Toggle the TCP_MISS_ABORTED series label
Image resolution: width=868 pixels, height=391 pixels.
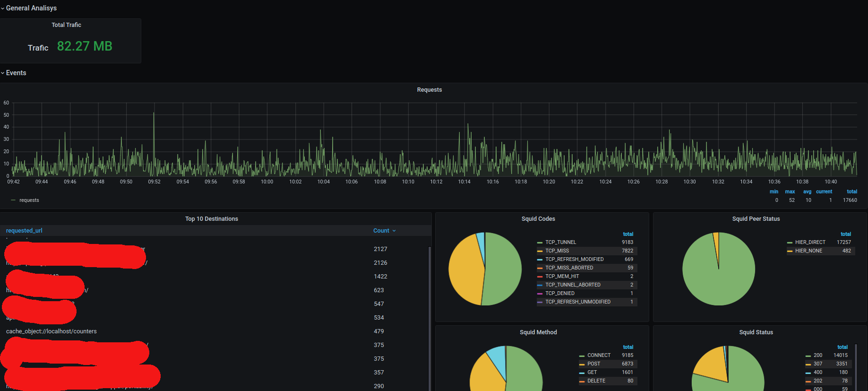click(569, 268)
